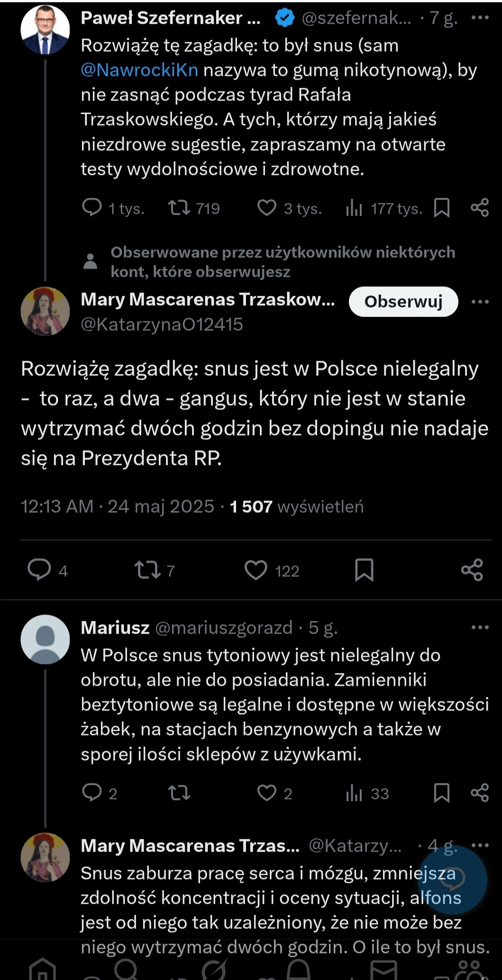The image size is (502, 980).
Task: Open Mariusz's profile avatar
Action: (45, 639)
